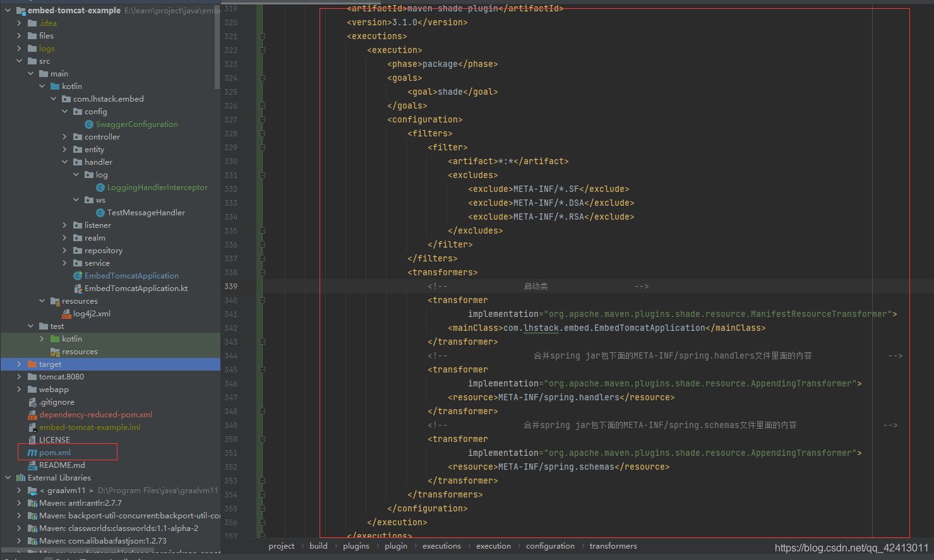Click the META-INF/*.DSA exclude line

point(551,203)
